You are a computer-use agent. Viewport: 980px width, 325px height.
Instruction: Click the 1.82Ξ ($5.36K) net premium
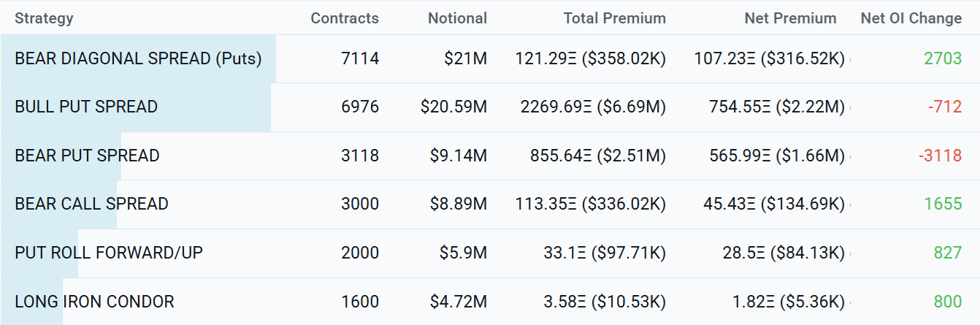(x=789, y=301)
